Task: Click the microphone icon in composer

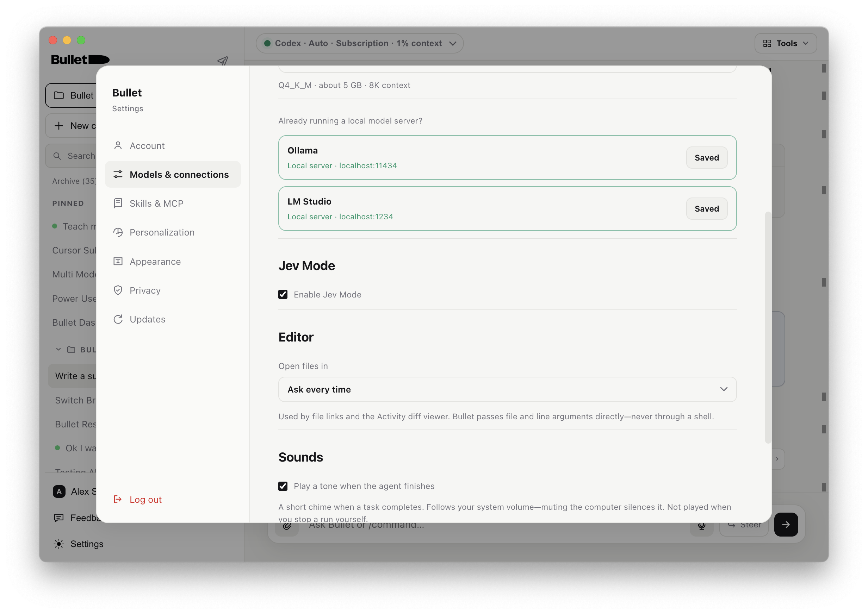Action: [x=701, y=526]
